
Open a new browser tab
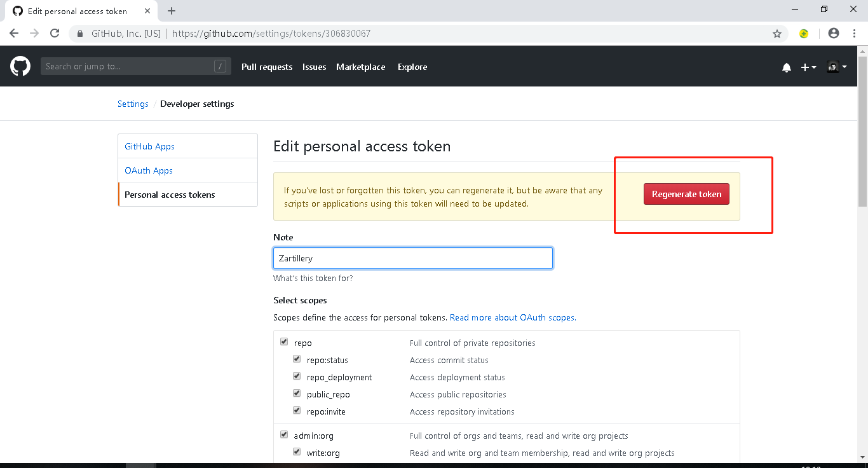pyautogui.click(x=172, y=11)
